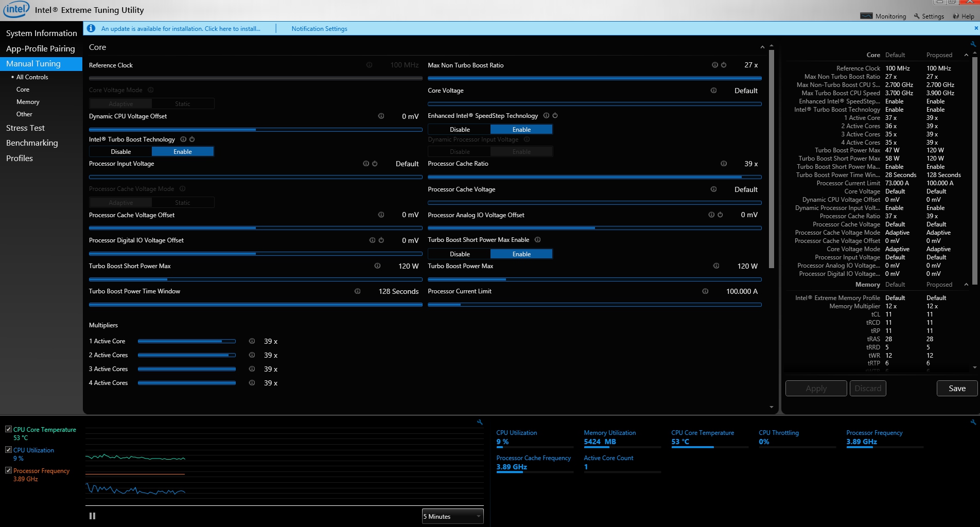Viewport: 980px width, 527px height.
Task: Click reset icon for Intel Turbo Boost Technology
Action: 192,139
